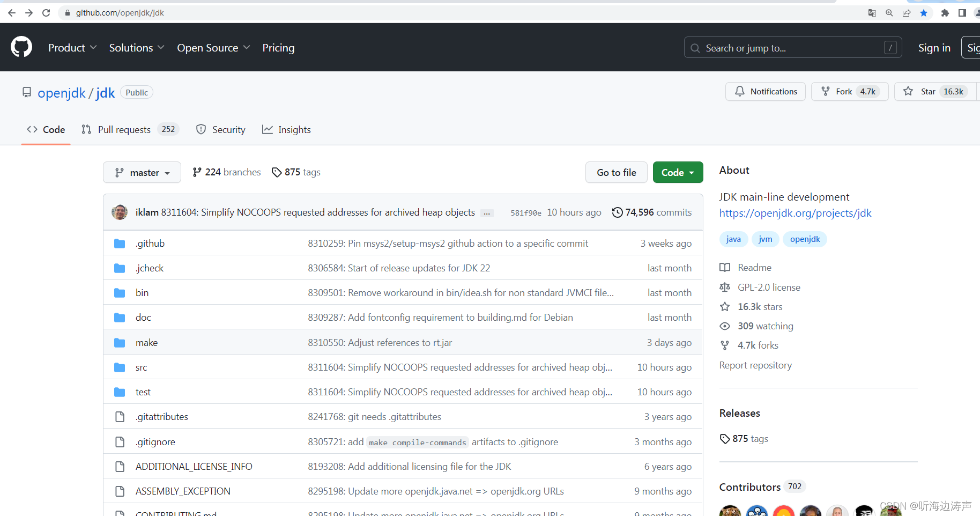Open the Security tab

click(221, 130)
